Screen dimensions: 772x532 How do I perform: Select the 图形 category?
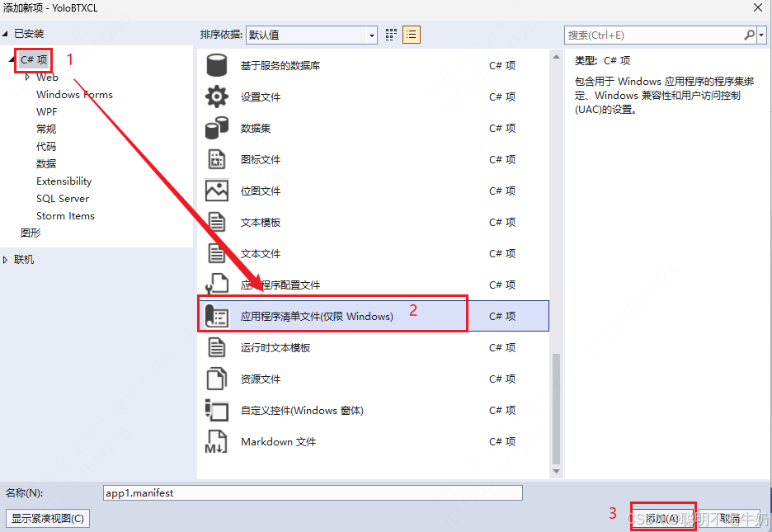(31, 233)
